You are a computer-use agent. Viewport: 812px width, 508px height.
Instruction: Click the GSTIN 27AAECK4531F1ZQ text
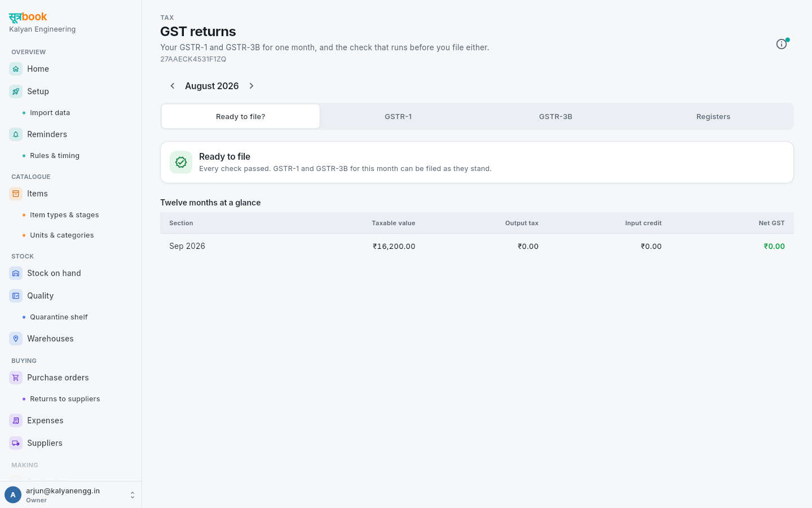193,59
